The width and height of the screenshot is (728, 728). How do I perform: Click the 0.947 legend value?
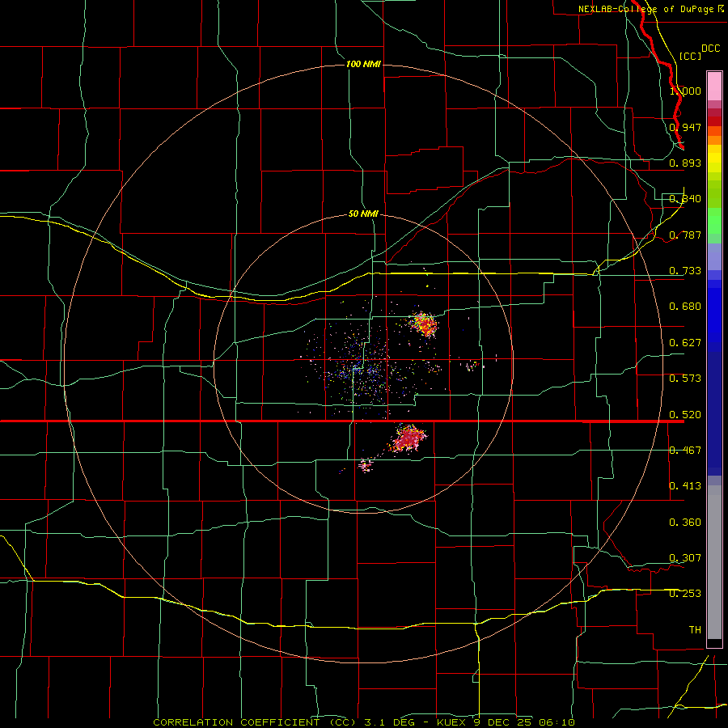[685, 127]
